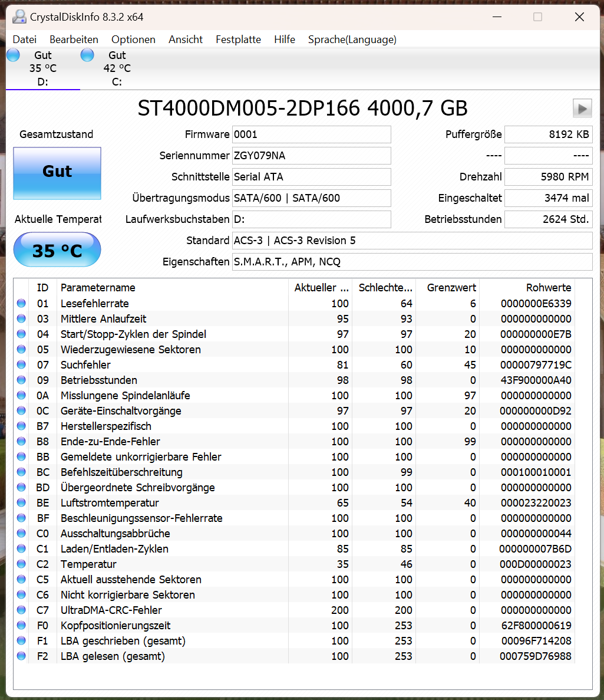Viewport: 604px width, 700px height.
Task: Open the Optionen menu
Action: 133,40
